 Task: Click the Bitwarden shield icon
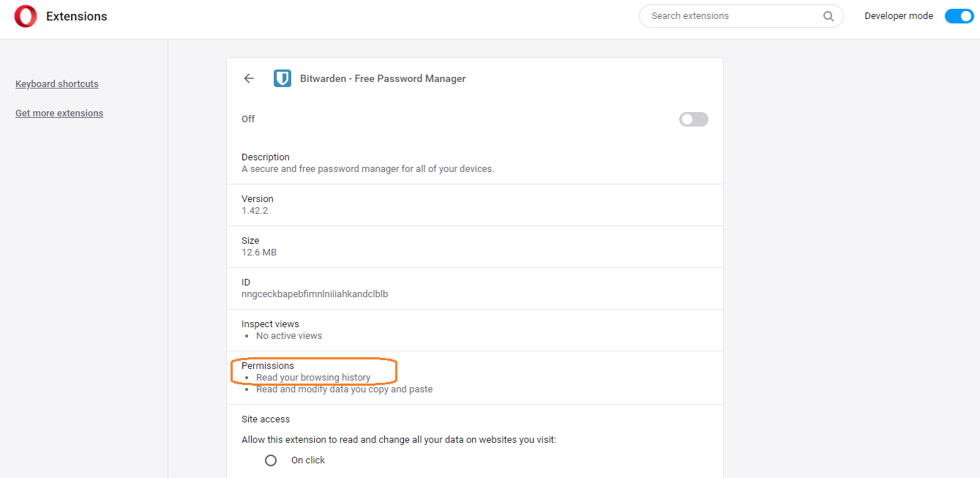pos(283,78)
